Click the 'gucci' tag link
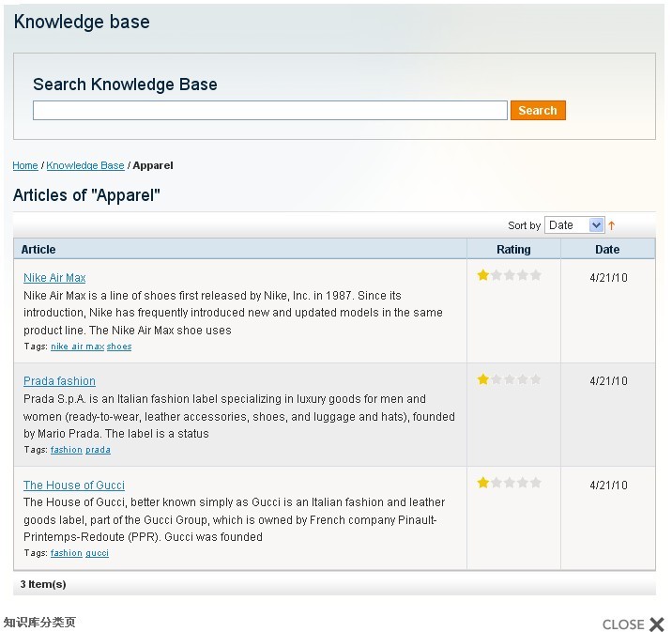 pyautogui.click(x=98, y=553)
